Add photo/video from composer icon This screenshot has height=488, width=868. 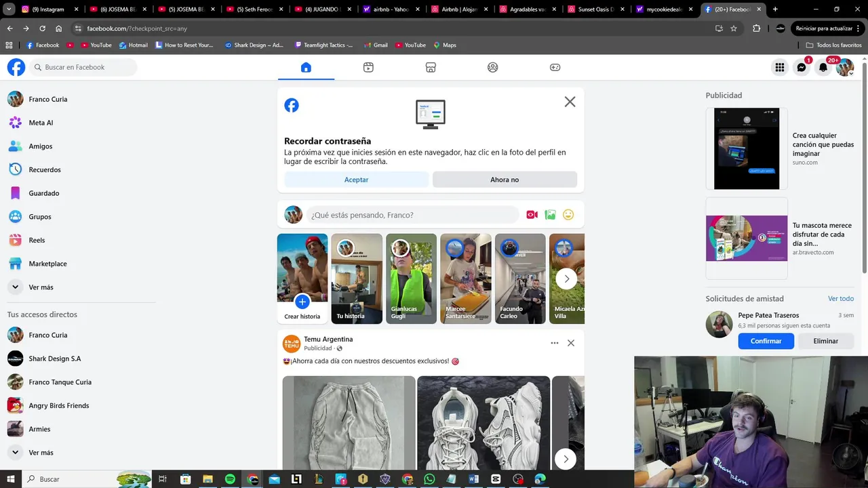click(550, 215)
